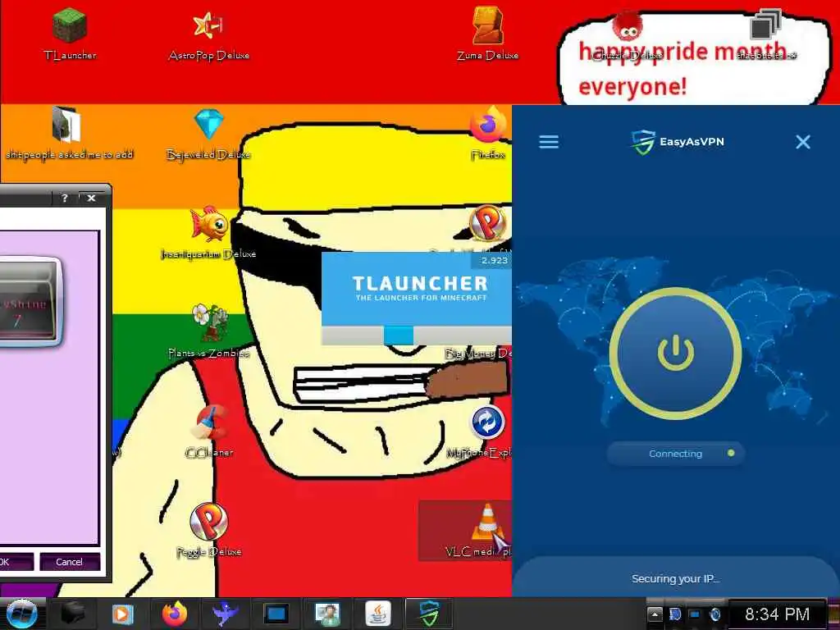Click the EasyAsVPN shield logo

642,142
